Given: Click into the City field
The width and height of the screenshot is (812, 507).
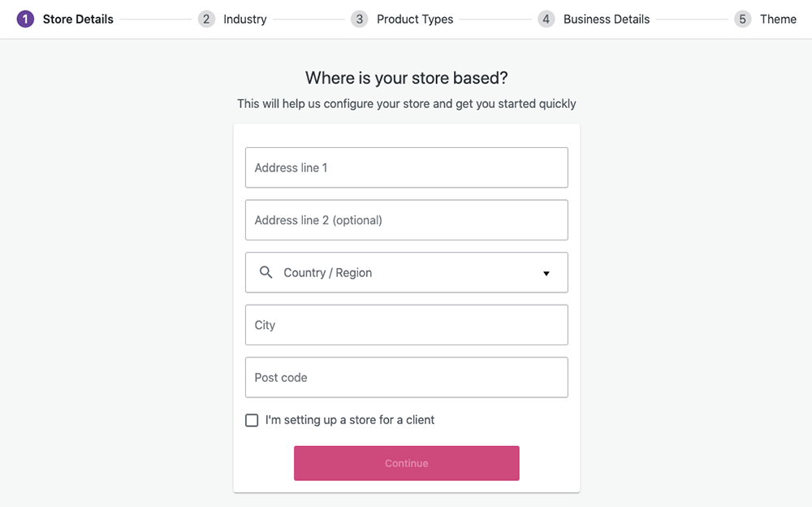Looking at the screenshot, I should pos(407,325).
